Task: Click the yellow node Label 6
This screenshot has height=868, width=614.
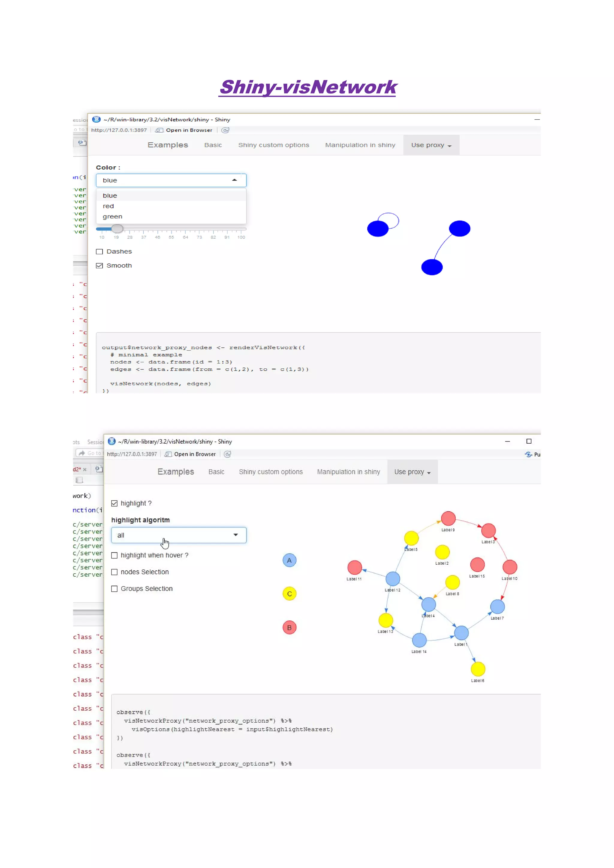Action: pyautogui.click(x=478, y=669)
